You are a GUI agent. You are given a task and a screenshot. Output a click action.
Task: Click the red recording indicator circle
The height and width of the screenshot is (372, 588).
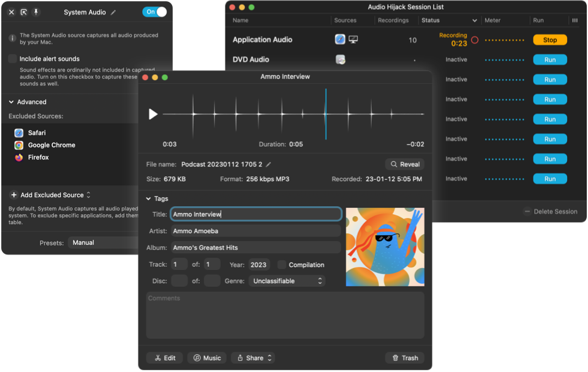(475, 40)
